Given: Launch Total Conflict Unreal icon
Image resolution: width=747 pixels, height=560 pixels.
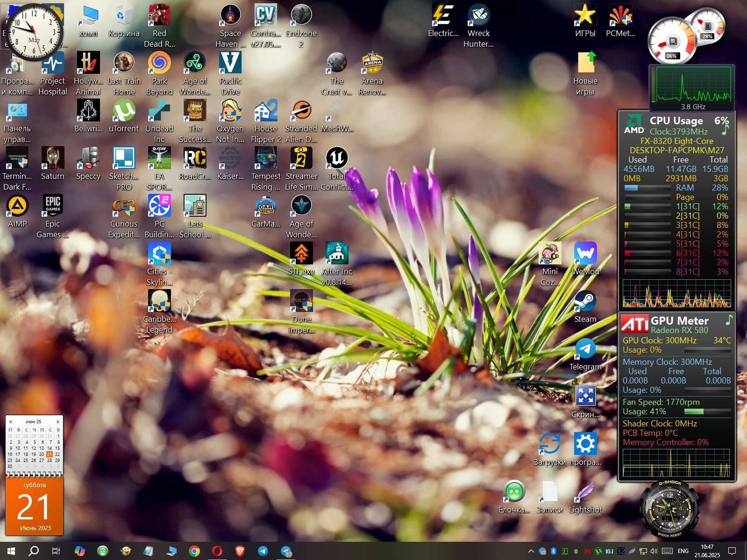Looking at the screenshot, I should tap(337, 169).
